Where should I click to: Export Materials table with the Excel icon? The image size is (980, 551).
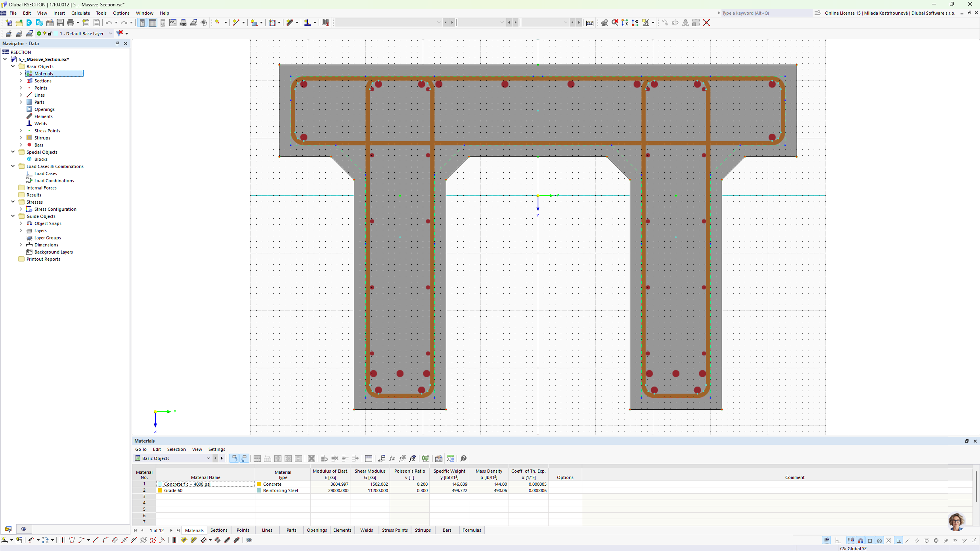click(x=426, y=458)
